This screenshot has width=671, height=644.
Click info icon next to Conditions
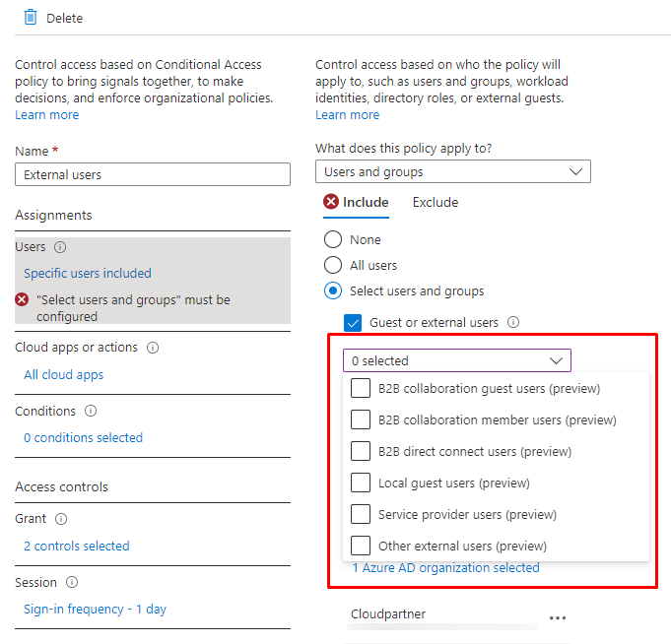tap(91, 411)
